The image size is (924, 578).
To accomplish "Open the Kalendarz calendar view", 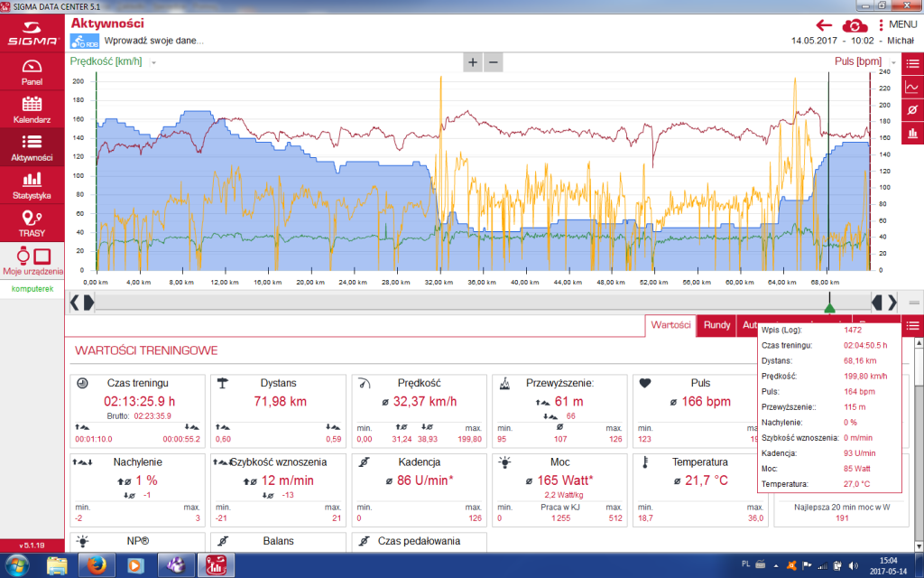I will [32, 109].
